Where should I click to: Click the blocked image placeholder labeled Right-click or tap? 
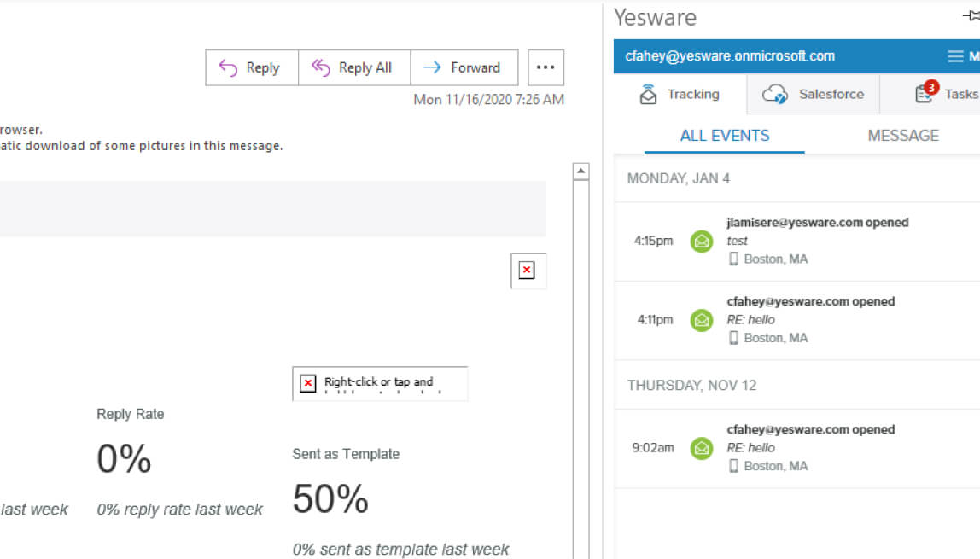pyautogui.click(x=379, y=383)
